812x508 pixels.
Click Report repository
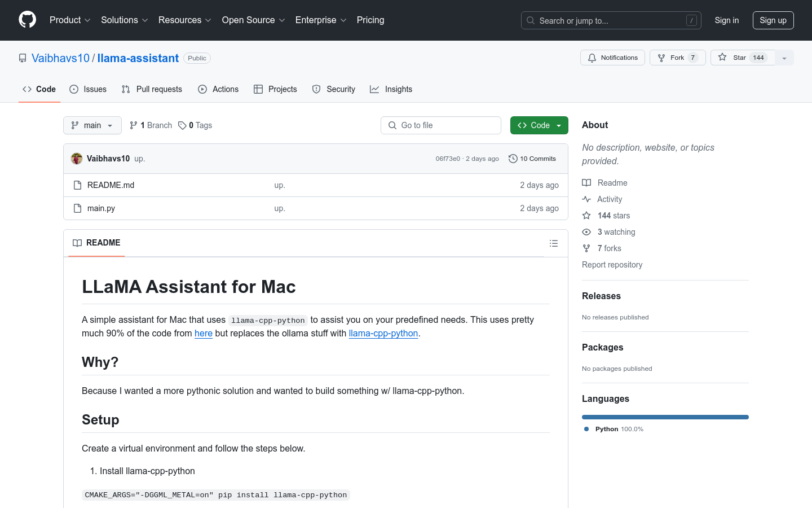(x=612, y=265)
